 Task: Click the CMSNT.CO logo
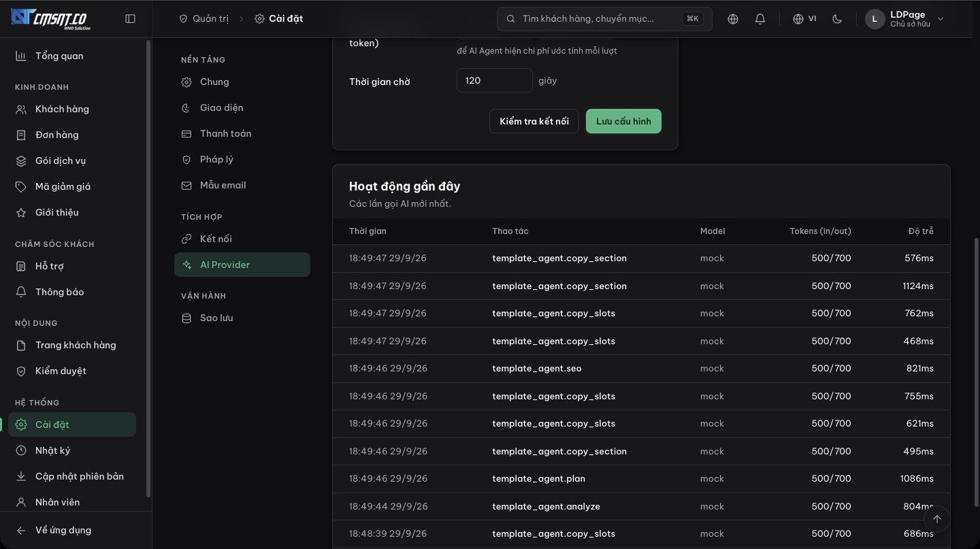(50, 18)
